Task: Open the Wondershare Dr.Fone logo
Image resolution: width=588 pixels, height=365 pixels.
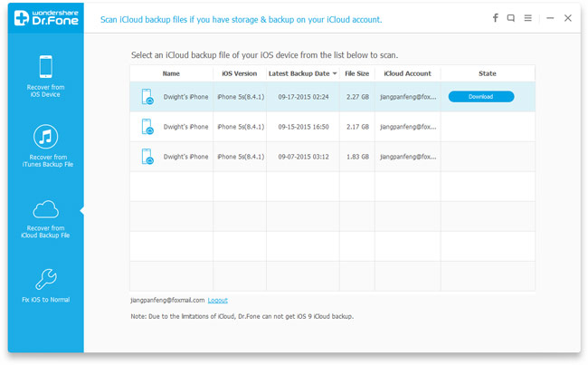Action: tap(46, 17)
